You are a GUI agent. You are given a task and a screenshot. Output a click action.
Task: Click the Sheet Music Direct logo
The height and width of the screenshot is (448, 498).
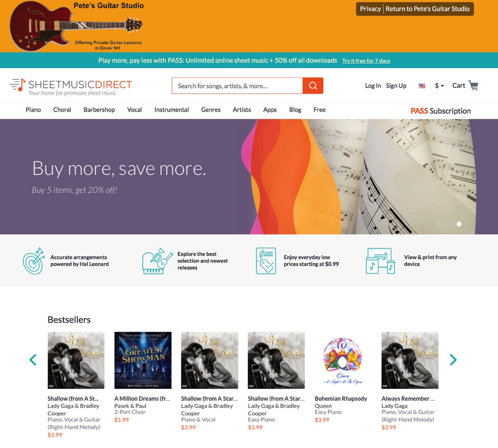[x=71, y=86]
